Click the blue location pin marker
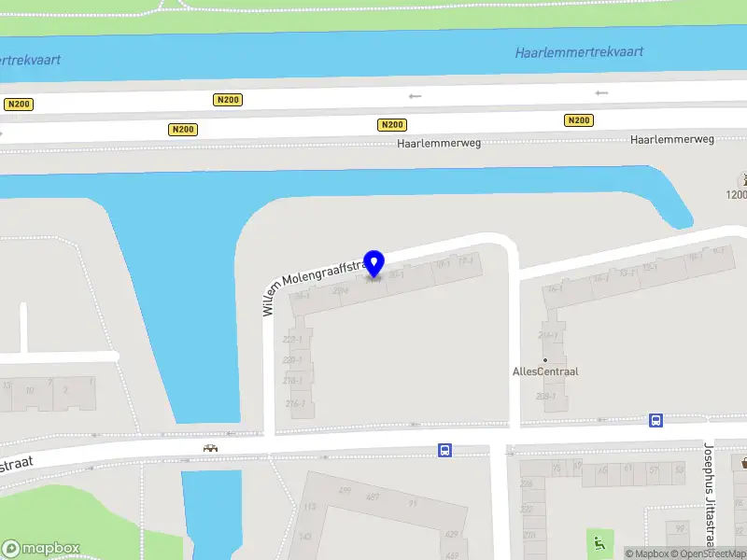This screenshot has width=747, height=560. (x=374, y=264)
